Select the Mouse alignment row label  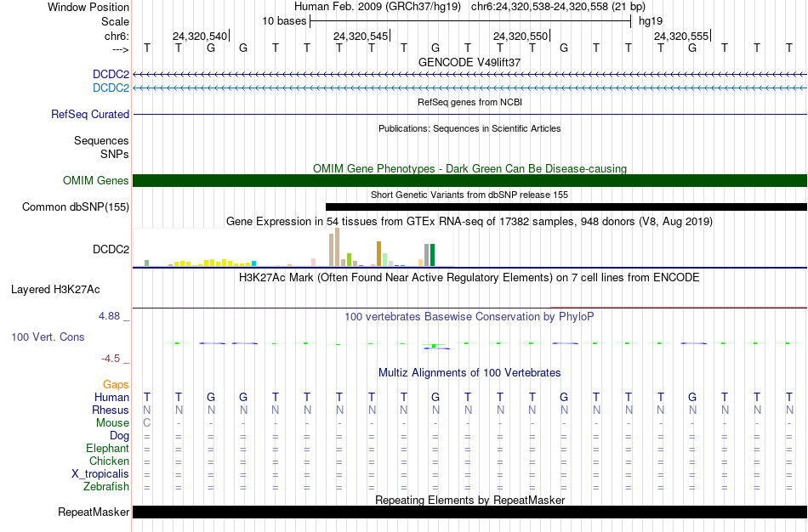point(112,423)
